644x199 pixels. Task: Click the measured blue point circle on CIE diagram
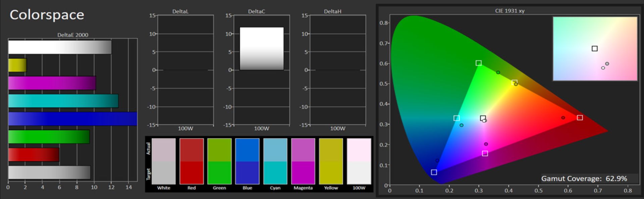[437, 161]
